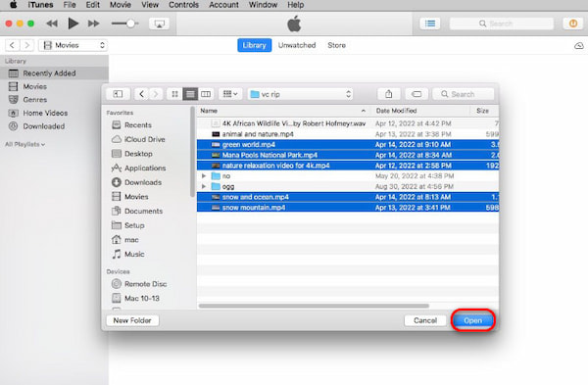
Task: Switch to the Unwatched tab
Action: click(x=297, y=45)
